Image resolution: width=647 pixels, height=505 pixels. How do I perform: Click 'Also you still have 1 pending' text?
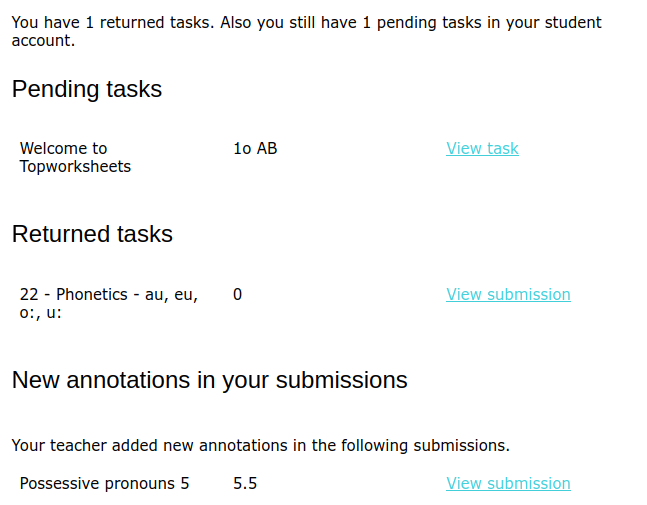(x=330, y=22)
